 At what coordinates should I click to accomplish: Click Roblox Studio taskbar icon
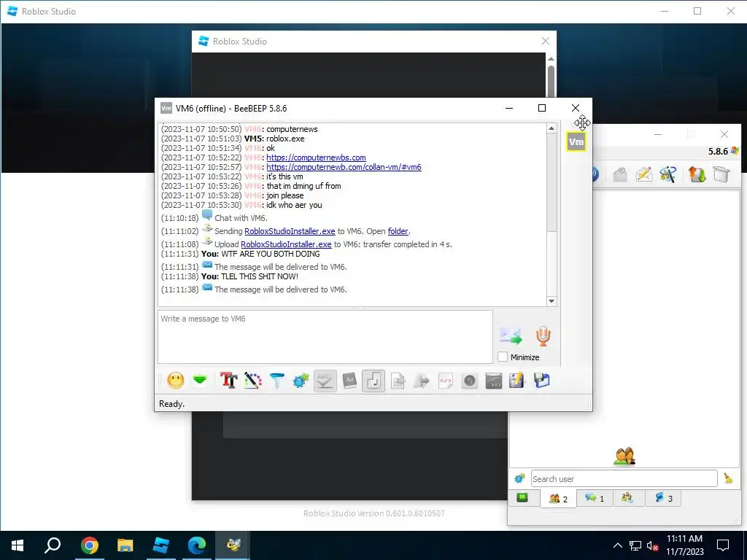161,545
